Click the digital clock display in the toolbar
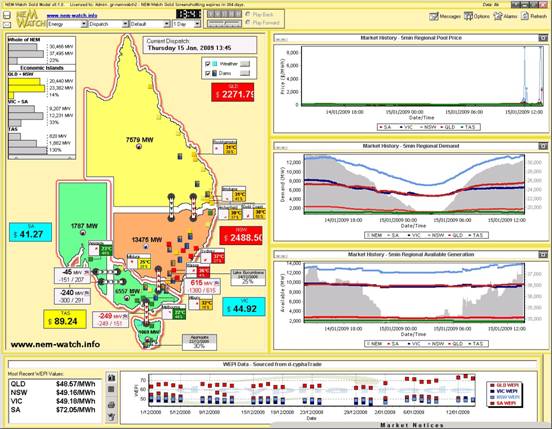Image resolution: width=552 pixels, height=429 pixels. [x=189, y=14]
